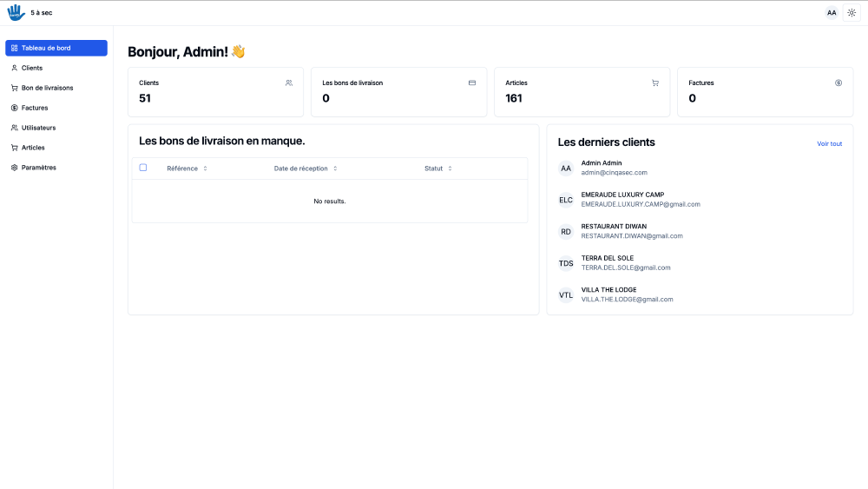This screenshot has width=868, height=489.
Task: Check the select-all checkbox in table header
Action: click(143, 168)
